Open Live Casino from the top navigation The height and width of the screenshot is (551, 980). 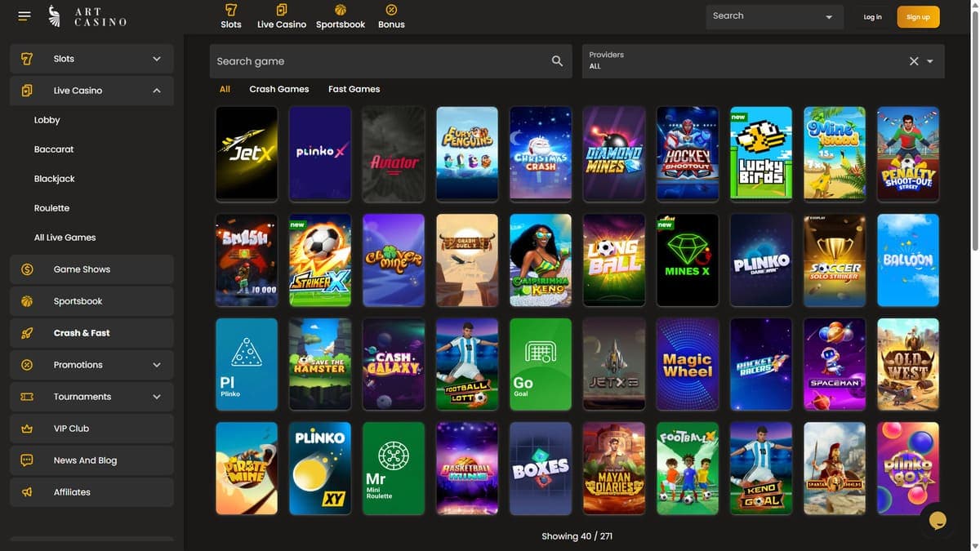[282, 16]
